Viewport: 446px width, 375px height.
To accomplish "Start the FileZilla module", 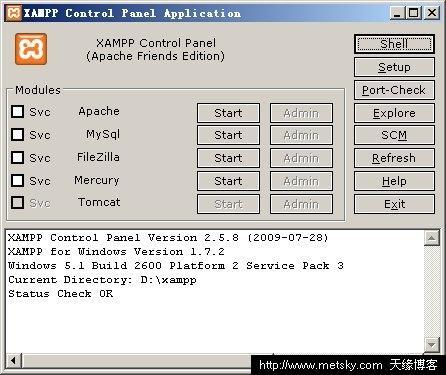I will tap(228, 158).
